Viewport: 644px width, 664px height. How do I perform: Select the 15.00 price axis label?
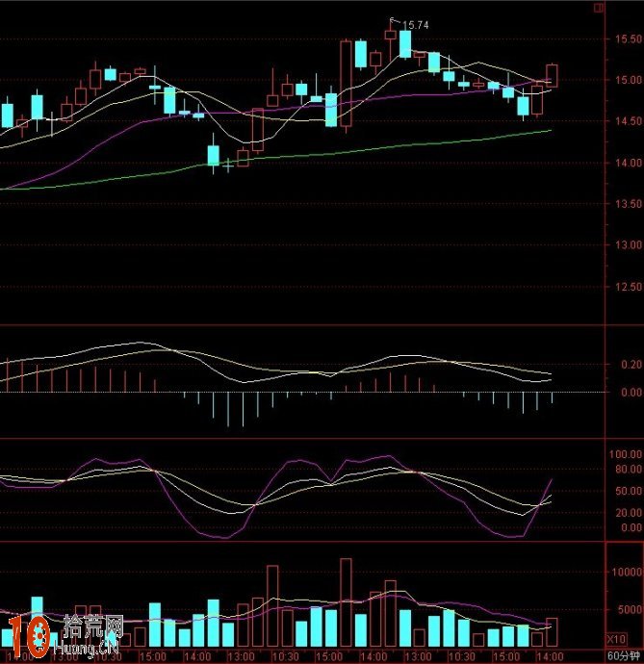(x=629, y=80)
